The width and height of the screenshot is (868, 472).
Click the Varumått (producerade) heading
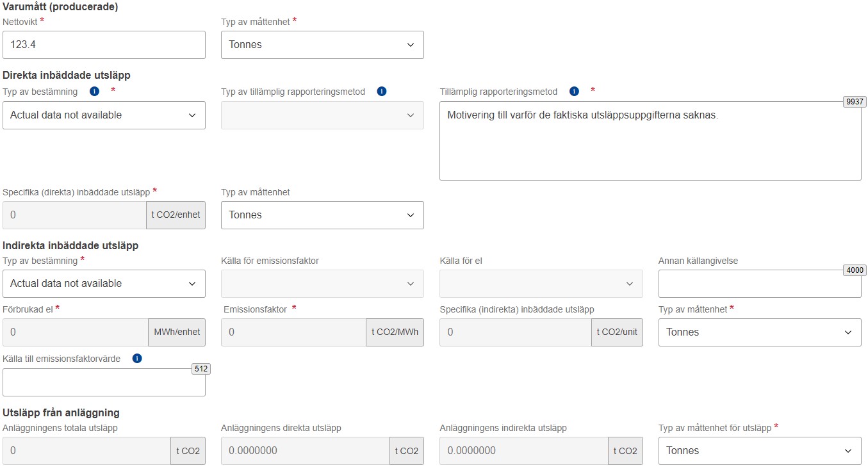pyautogui.click(x=60, y=7)
